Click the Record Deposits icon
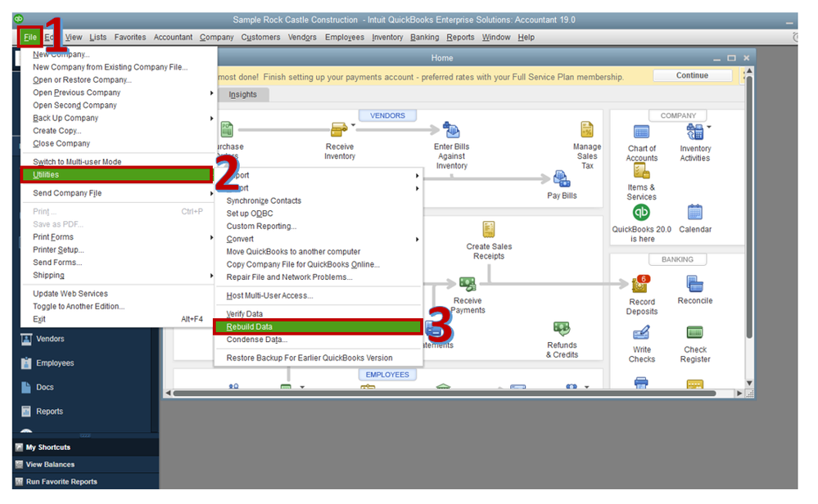This screenshot has width=818, height=504. [x=640, y=284]
